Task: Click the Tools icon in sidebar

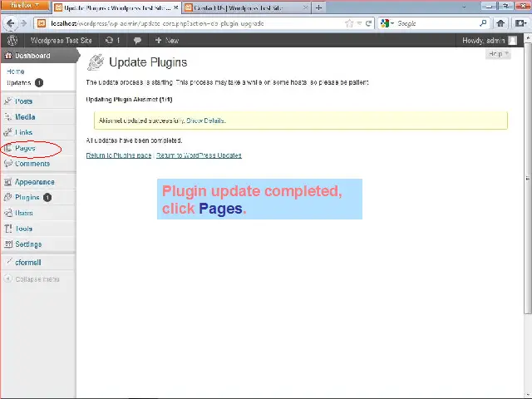Action: coord(7,229)
